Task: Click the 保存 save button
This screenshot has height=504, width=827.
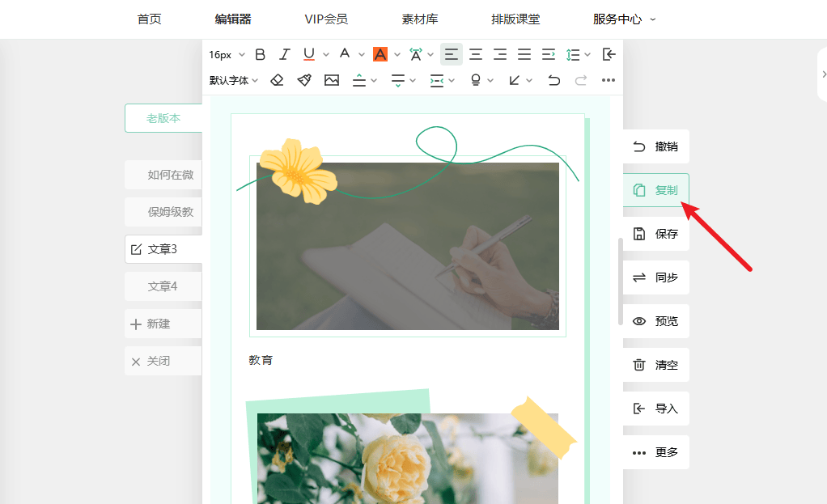Action: (655, 234)
